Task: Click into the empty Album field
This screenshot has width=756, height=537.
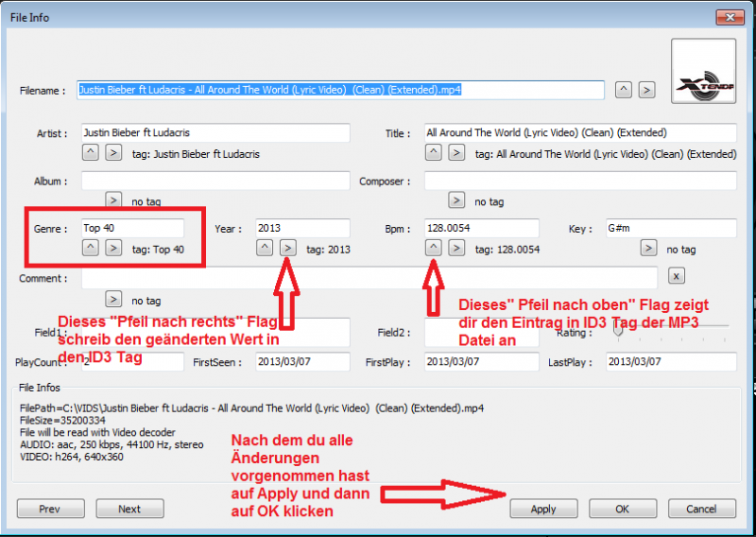Action: (215, 181)
